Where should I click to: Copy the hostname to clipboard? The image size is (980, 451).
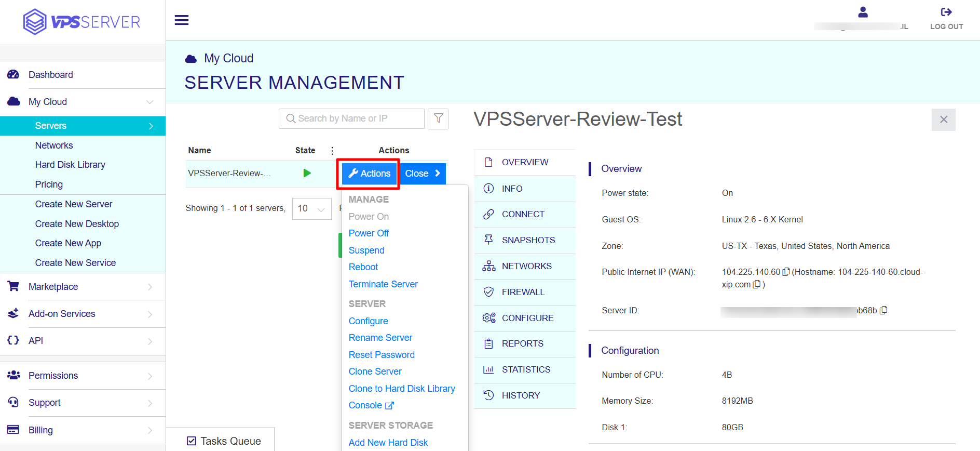point(757,284)
